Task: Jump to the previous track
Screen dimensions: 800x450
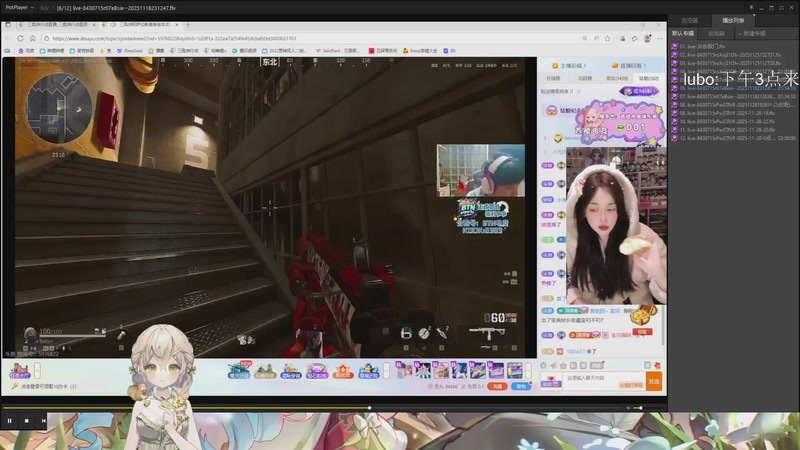Action: pyautogui.click(x=43, y=421)
